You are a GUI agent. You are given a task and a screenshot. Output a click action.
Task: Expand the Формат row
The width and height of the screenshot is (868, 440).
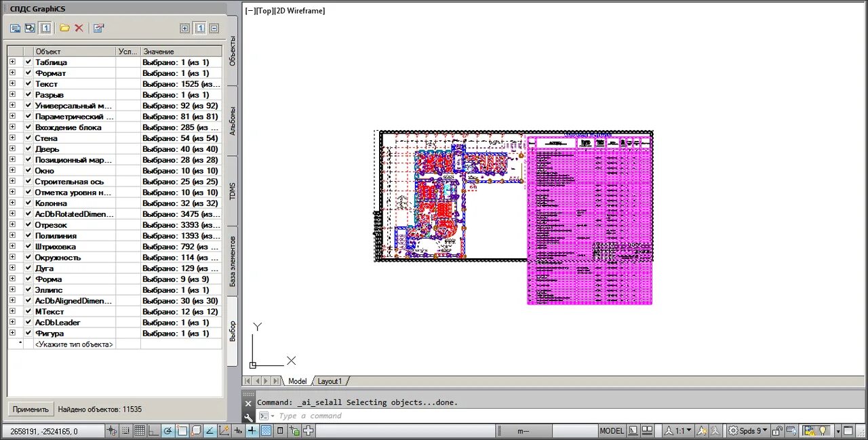(12, 73)
